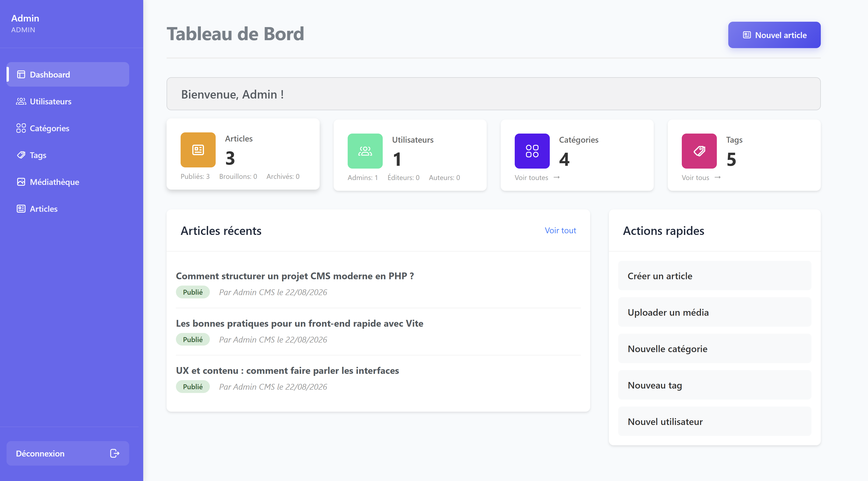
Task: Go to Utilisateurs in the sidebar
Action: pos(68,101)
